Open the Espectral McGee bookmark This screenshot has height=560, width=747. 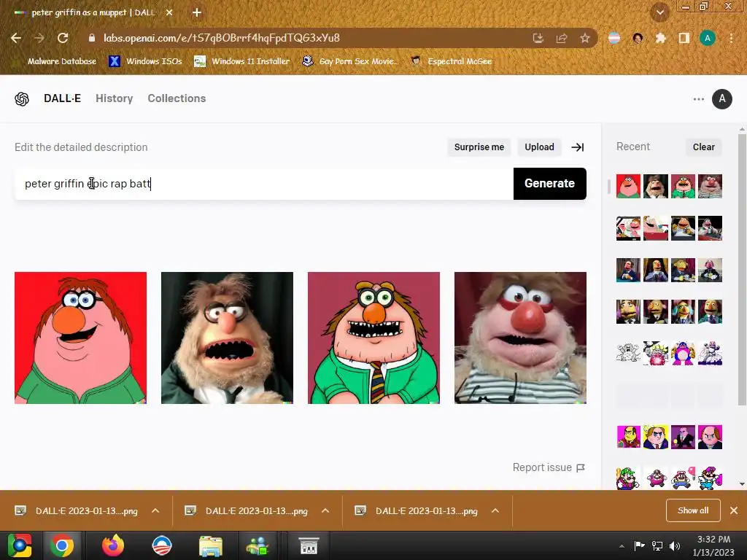(451, 61)
